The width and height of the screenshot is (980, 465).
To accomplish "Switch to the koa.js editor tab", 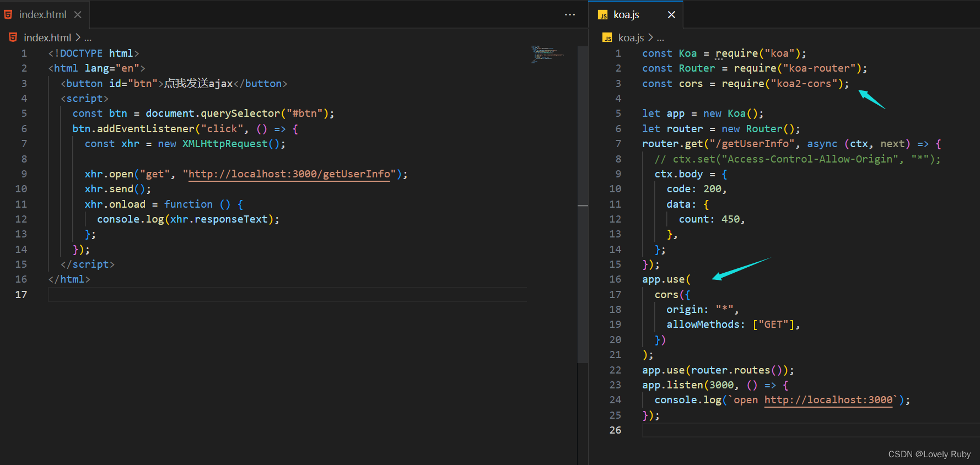I will (627, 14).
